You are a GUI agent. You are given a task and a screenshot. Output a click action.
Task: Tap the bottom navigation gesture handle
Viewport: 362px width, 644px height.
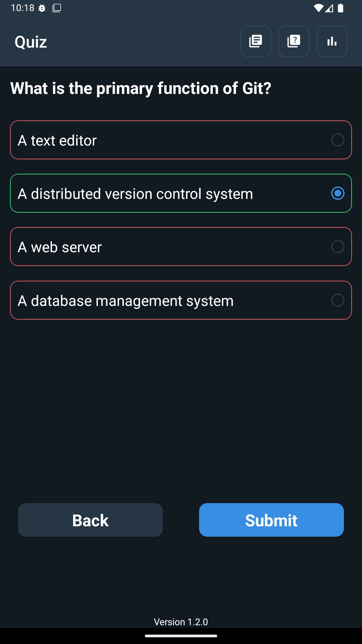tap(181, 636)
